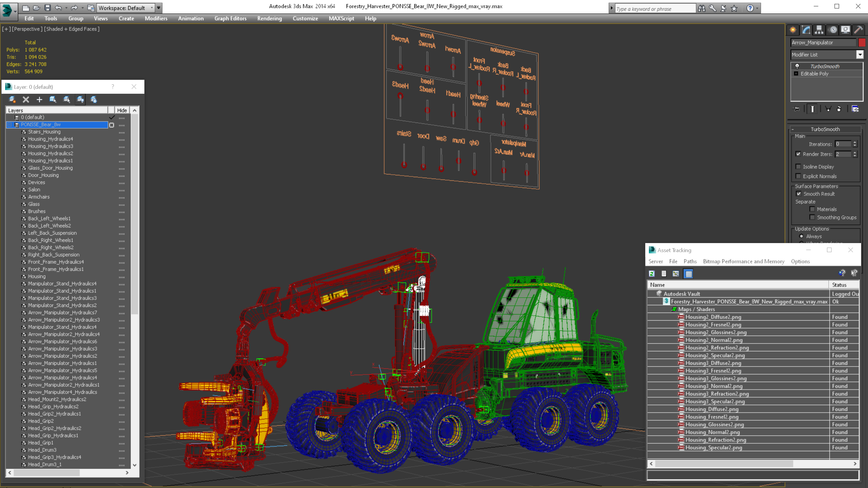Increase the Iterations spinner value

(855, 142)
